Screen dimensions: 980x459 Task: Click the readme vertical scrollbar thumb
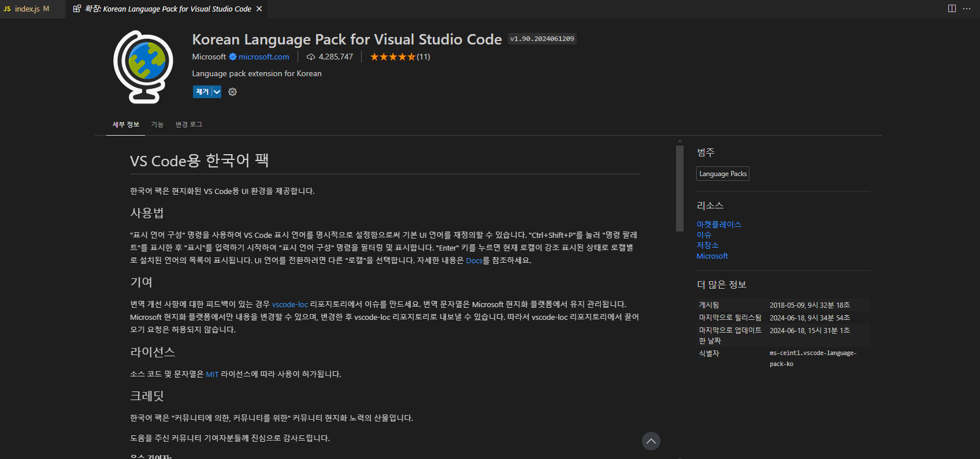(x=680, y=188)
